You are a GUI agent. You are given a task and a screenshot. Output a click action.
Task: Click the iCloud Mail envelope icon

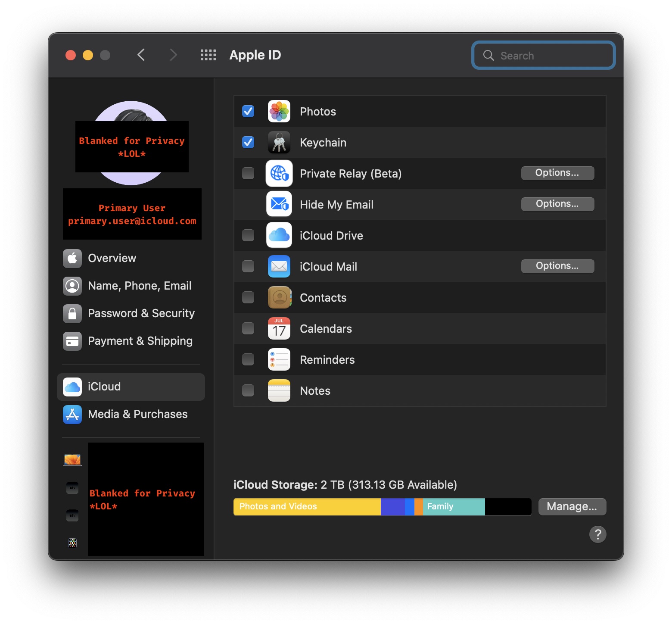tap(279, 266)
